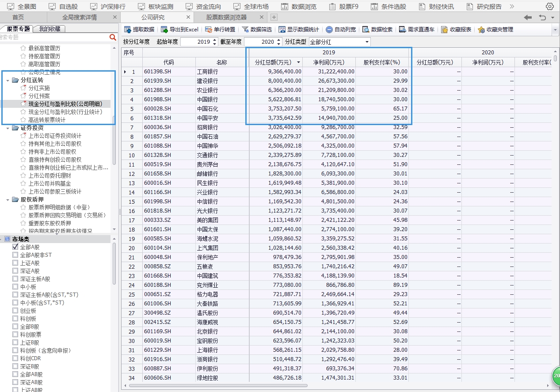
Task: Increase 起始年度 with the up stepper arrow
Action: (214, 40)
